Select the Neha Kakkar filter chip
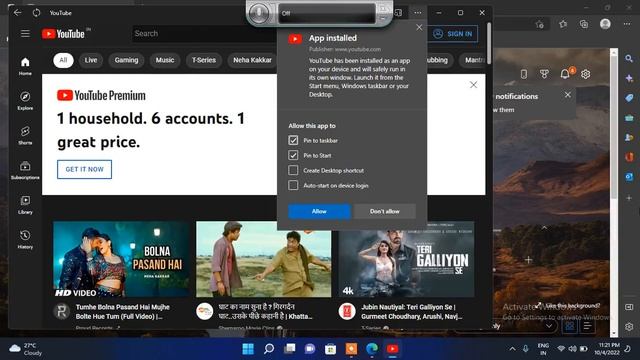Image resolution: width=640 pixels, height=360 pixels. pos(252,60)
